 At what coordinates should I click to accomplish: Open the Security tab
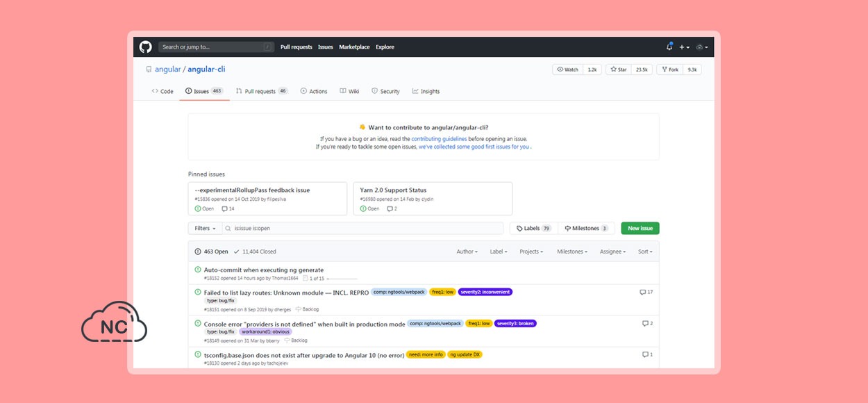[385, 92]
